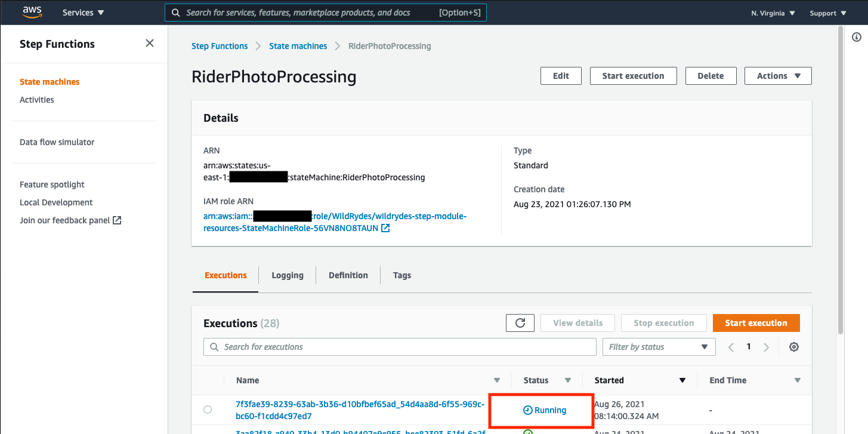Refresh the executions list

[x=520, y=323]
